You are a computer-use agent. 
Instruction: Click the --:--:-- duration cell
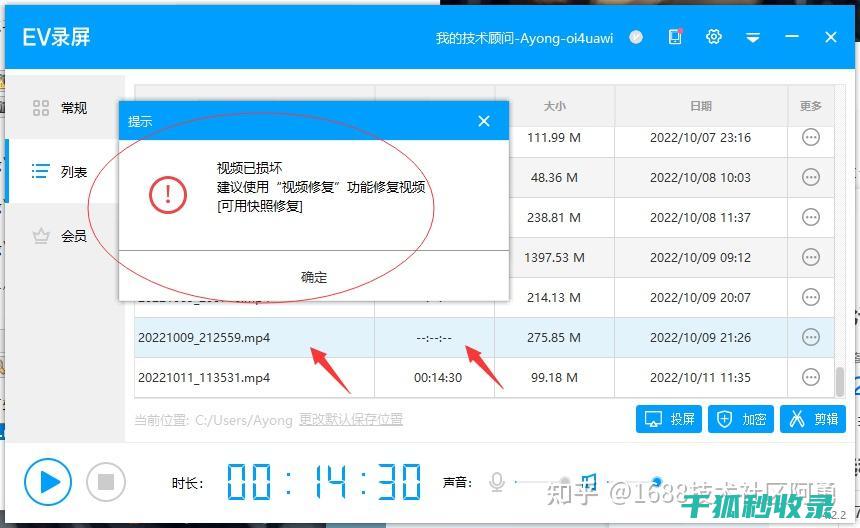pos(434,338)
